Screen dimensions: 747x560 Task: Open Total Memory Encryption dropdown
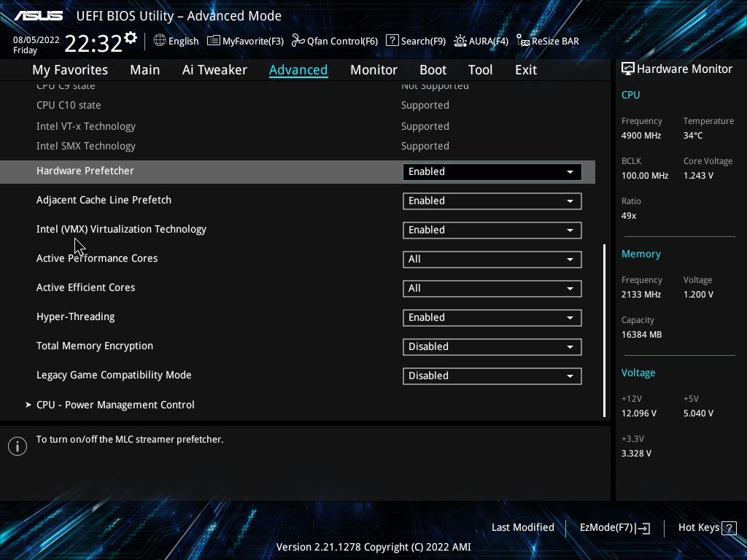(x=492, y=346)
